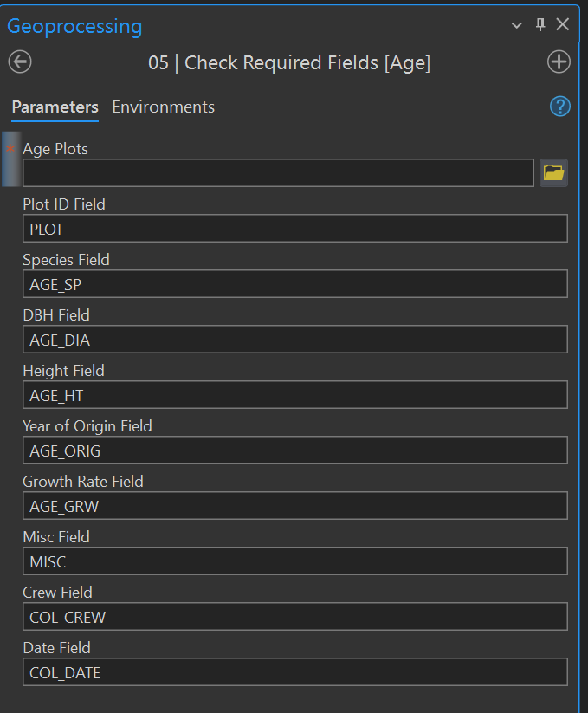Toggle auto-hide pin on Geoprocessing pane
Image resolution: width=588 pixels, height=713 pixels.
pyautogui.click(x=540, y=25)
